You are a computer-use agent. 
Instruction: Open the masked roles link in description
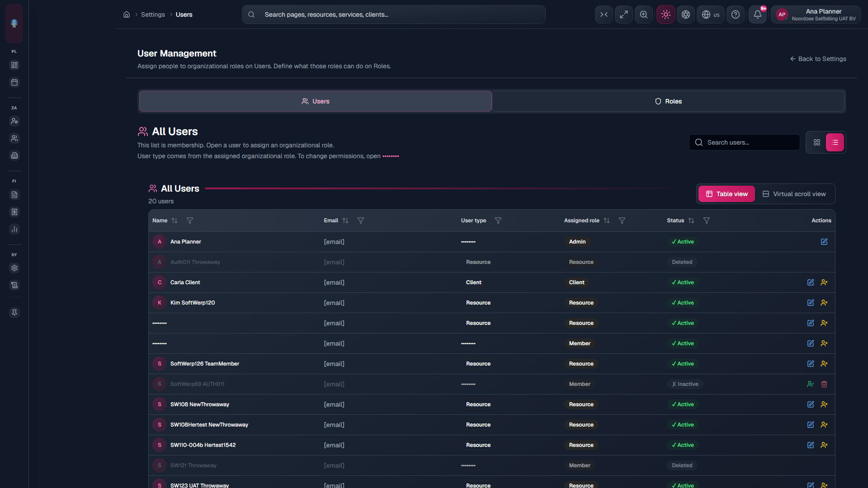click(391, 156)
